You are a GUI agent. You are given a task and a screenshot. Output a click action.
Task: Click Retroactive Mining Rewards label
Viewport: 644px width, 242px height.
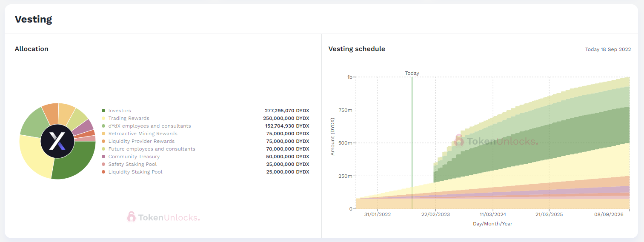click(x=143, y=134)
